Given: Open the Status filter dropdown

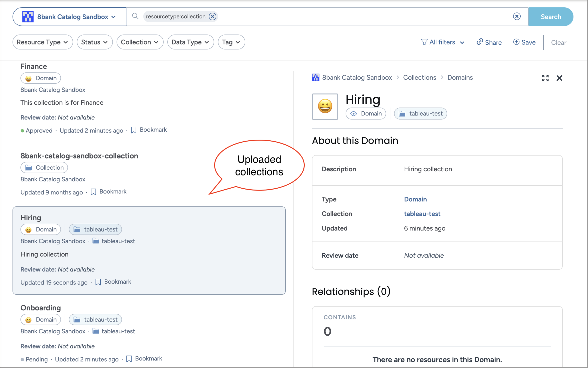Looking at the screenshot, I should [x=95, y=42].
